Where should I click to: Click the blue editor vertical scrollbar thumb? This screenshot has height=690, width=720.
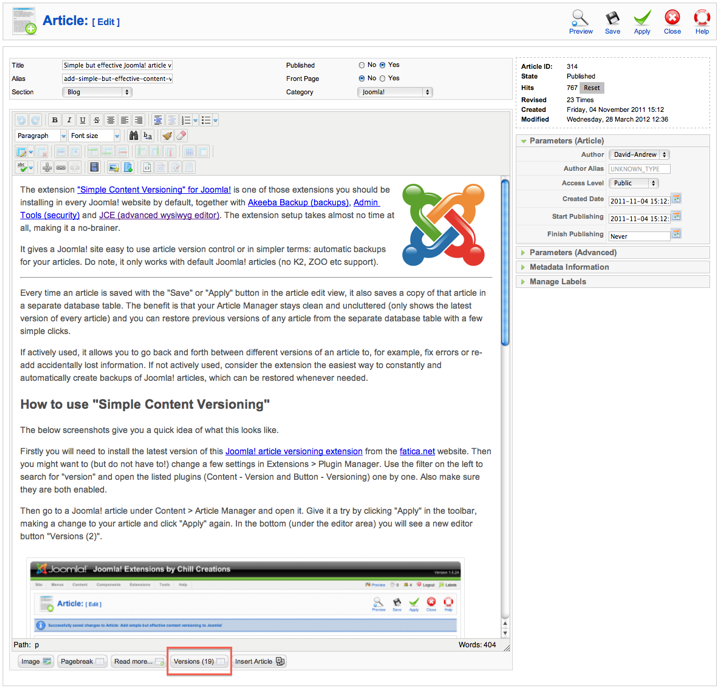(505, 262)
